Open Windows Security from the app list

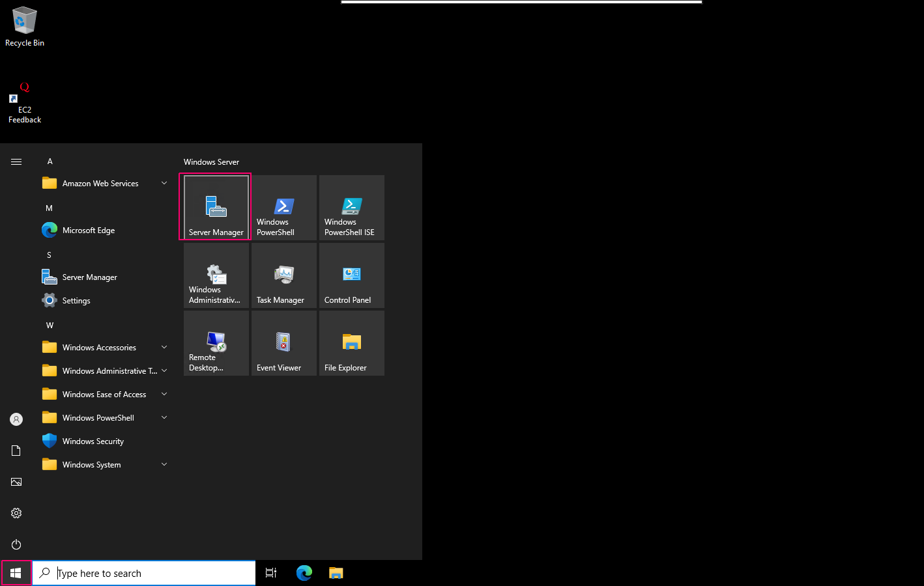pos(104,441)
